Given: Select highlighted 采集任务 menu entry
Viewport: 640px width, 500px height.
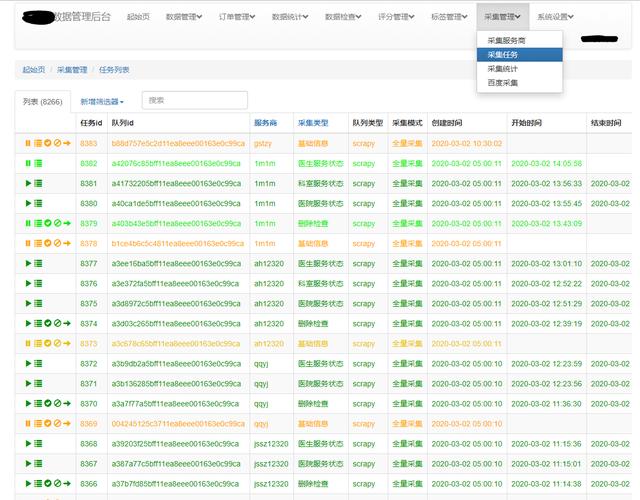Looking at the screenshot, I should click(x=520, y=54).
